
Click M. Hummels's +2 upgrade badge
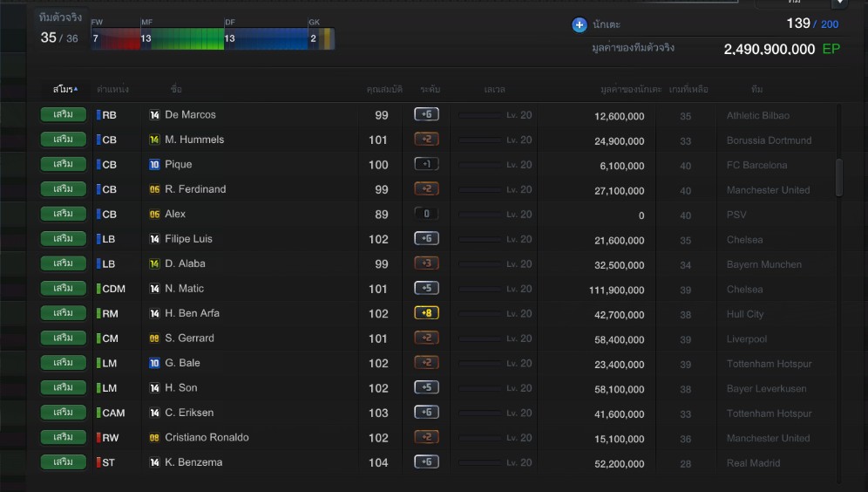[x=426, y=139]
